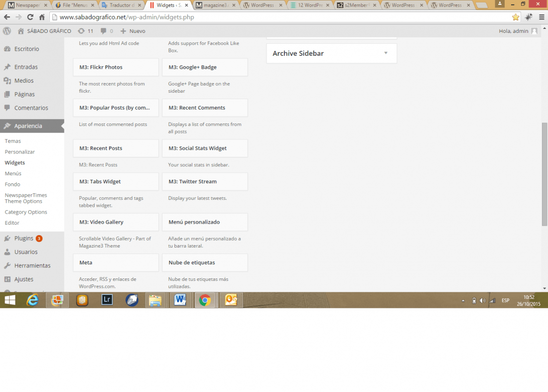
Task: Open Herramientas in the admin sidebar
Action: click(x=32, y=265)
